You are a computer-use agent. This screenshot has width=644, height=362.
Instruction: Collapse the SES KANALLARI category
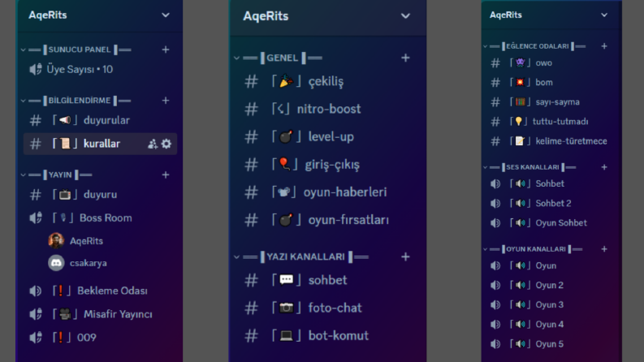pyautogui.click(x=485, y=167)
